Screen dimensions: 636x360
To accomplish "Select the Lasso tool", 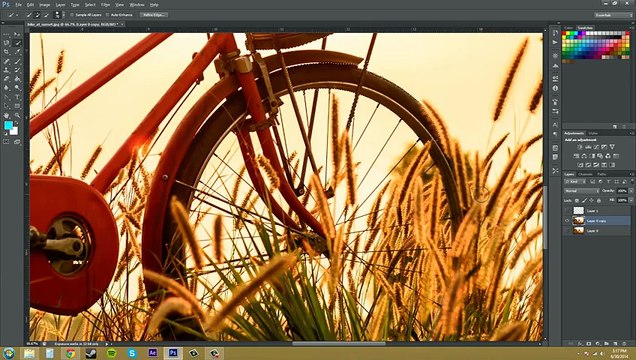I will tap(6, 43).
